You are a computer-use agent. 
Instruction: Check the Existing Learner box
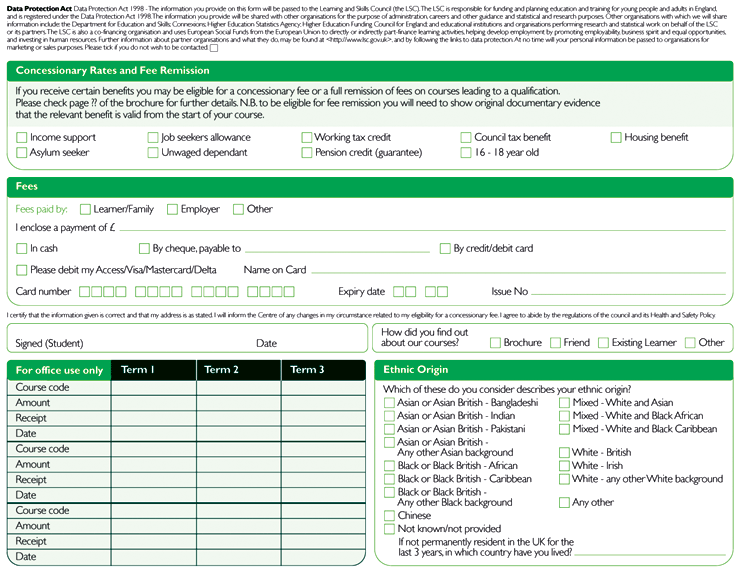[603, 343]
